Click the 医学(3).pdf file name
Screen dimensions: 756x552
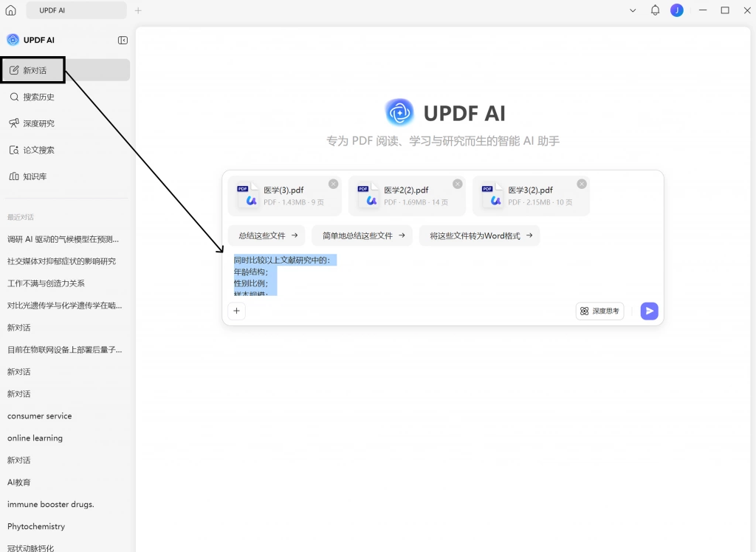click(x=283, y=190)
